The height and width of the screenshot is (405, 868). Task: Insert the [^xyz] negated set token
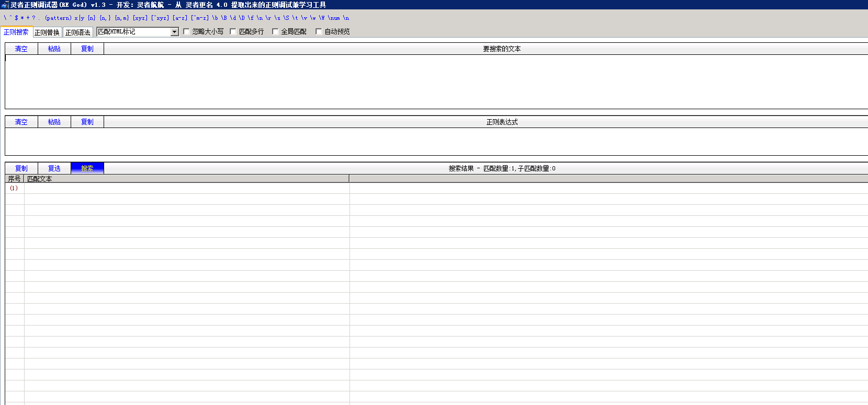pyautogui.click(x=160, y=18)
